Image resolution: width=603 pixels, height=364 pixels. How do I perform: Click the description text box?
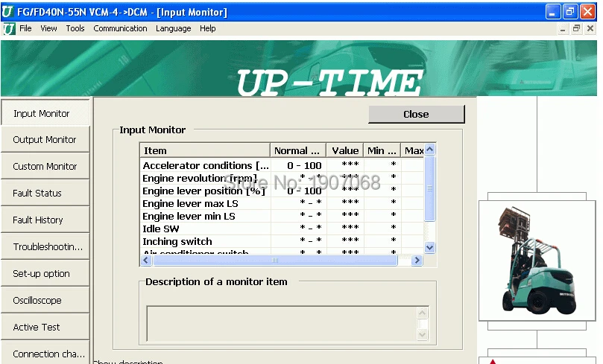[x=282, y=324]
